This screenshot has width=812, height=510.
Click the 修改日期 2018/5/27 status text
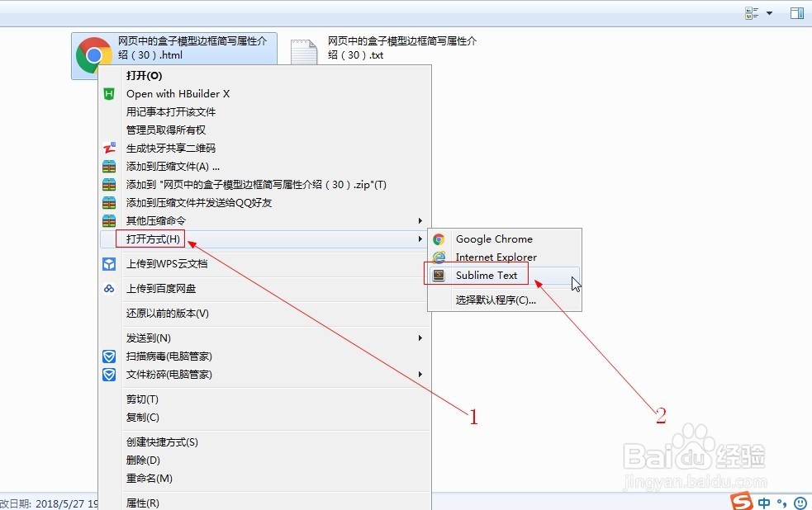pos(50,503)
